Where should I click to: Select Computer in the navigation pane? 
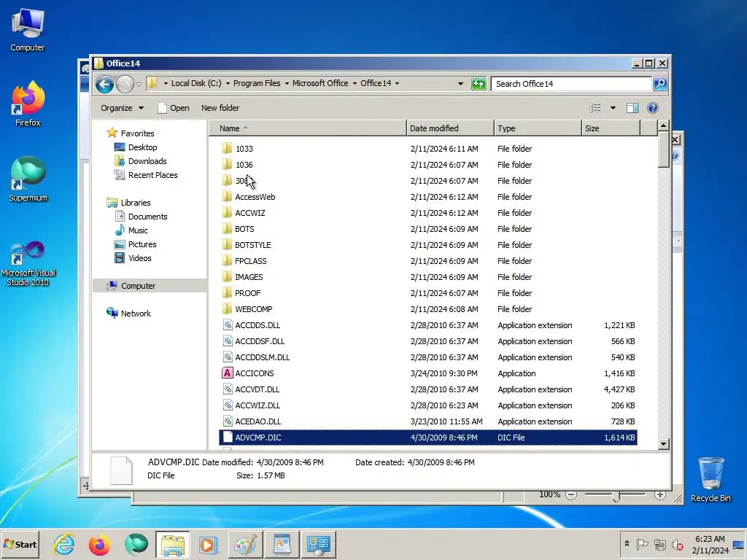138,286
